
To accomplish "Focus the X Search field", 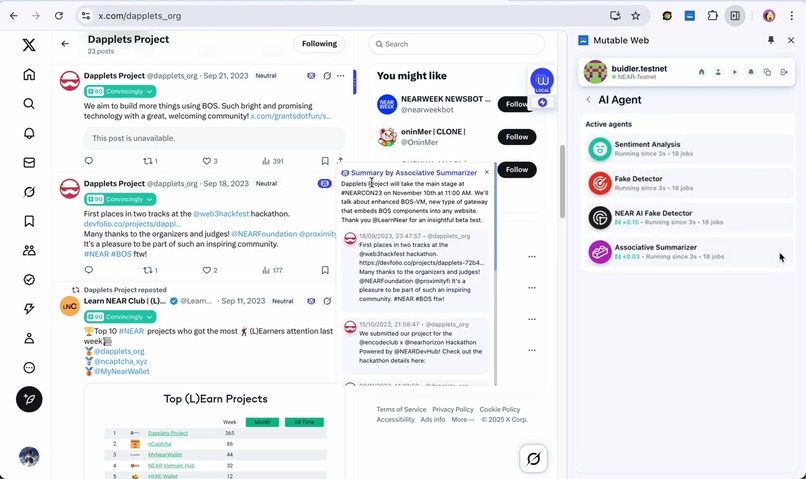I will (456, 44).
